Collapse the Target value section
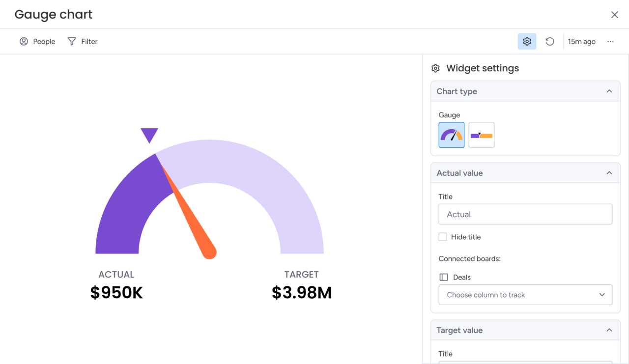629x364 pixels. [609, 330]
